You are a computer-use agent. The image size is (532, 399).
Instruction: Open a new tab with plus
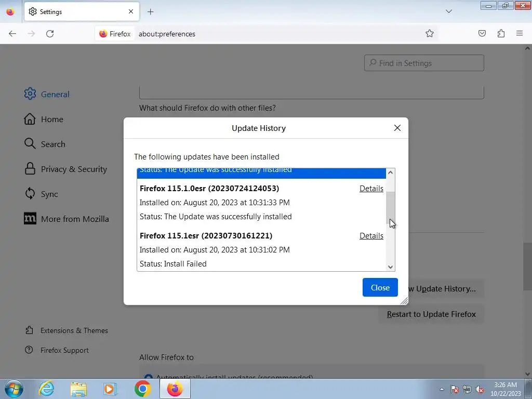pos(150,12)
